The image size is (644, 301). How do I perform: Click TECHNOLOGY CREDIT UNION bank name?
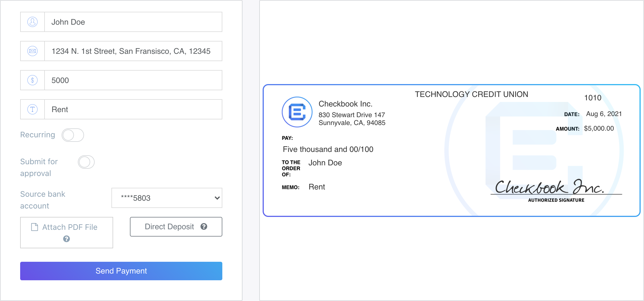[x=472, y=94]
